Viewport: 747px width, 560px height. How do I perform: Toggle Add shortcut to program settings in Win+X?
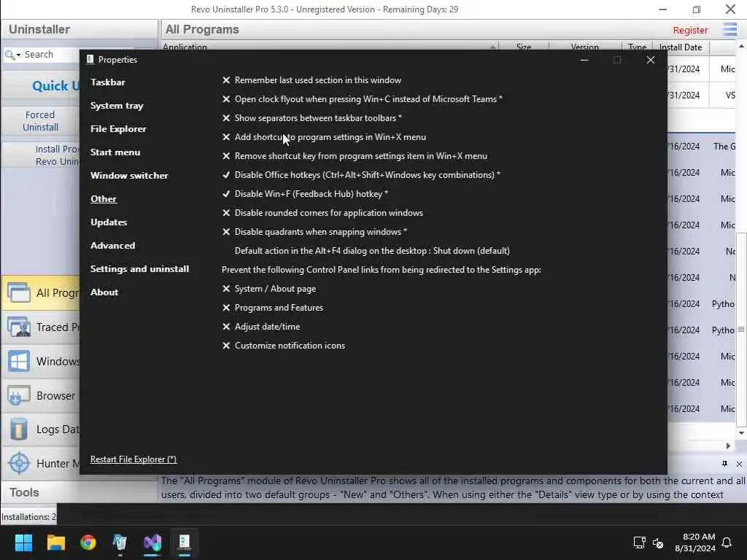324,137
